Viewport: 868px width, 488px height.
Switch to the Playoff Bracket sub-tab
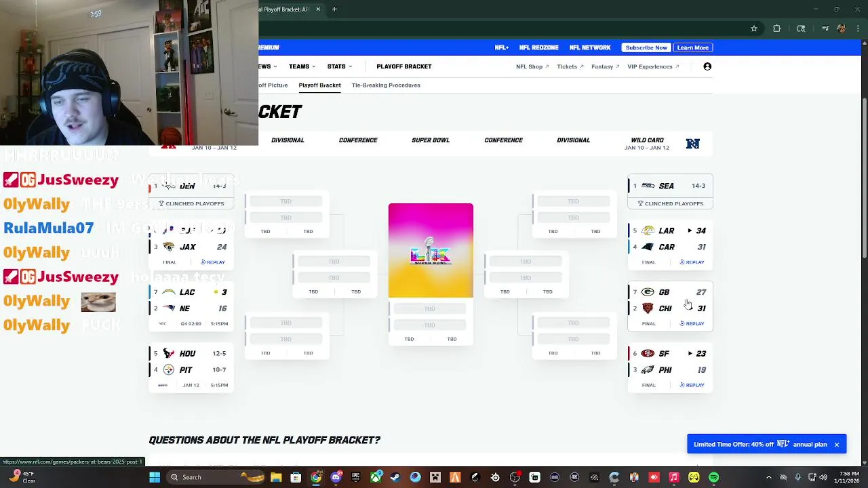[319, 85]
